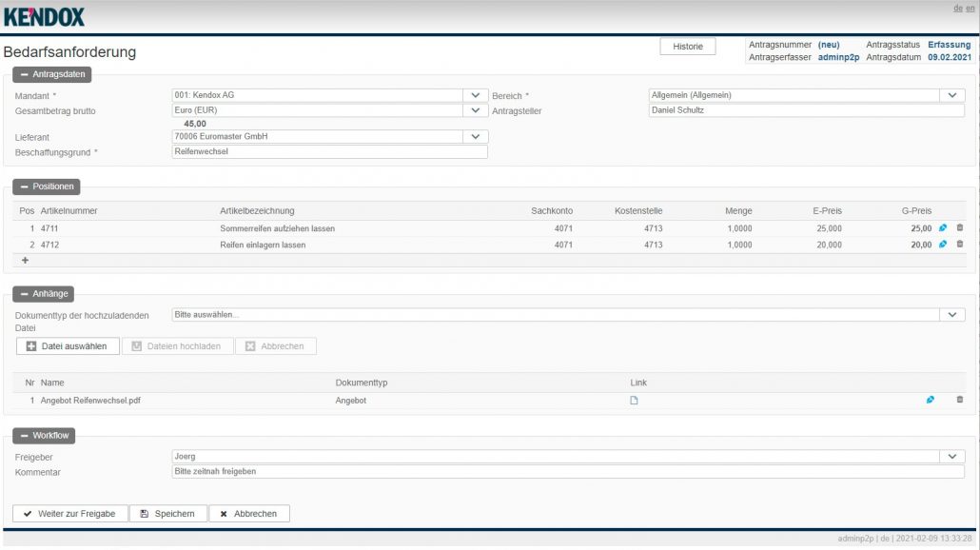Collapse the Anhänge section
This screenshot has height=550, width=980.
[44, 294]
